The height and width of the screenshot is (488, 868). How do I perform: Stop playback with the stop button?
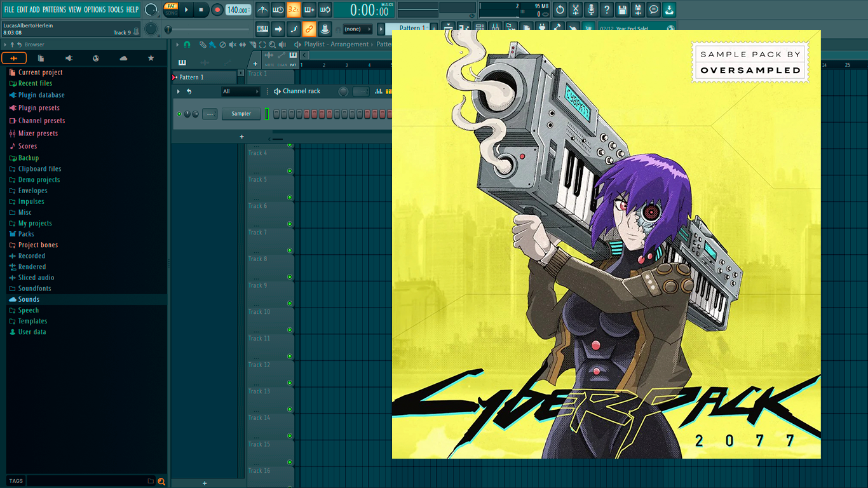[201, 10]
